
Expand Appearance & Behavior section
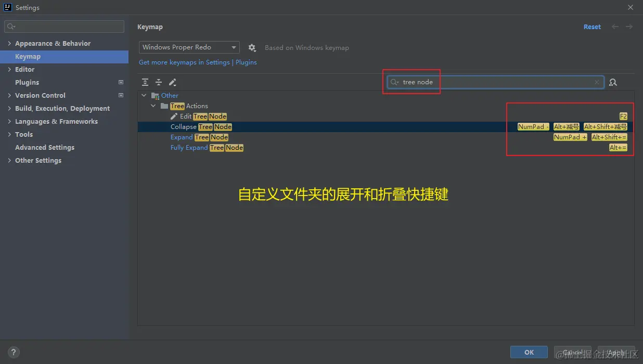click(x=9, y=43)
